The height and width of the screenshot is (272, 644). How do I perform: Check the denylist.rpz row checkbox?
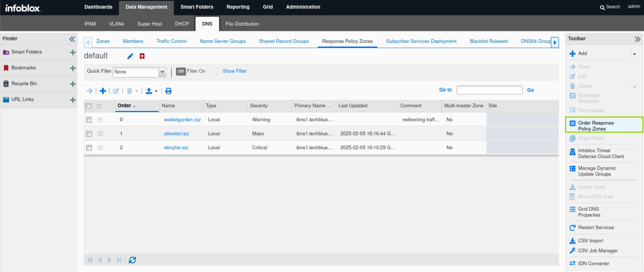pyautogui.click(x=89, y=148)
